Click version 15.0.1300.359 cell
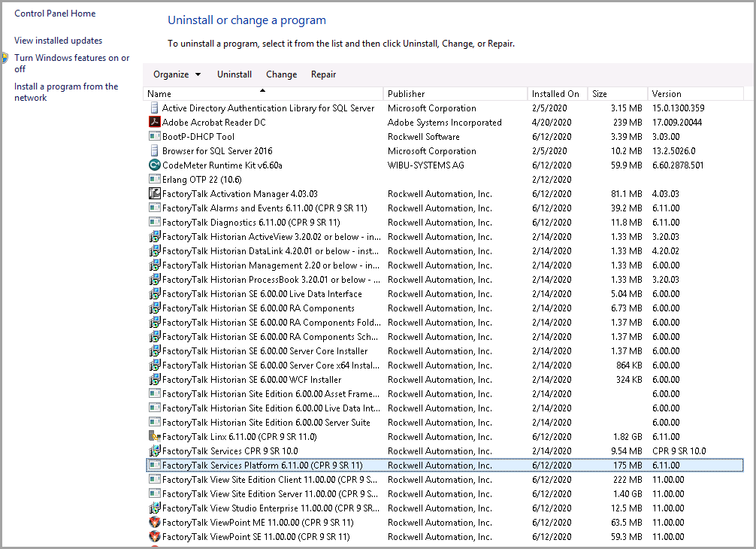The width and height of the screenshot is (756, 549). (x=679, y=108)
